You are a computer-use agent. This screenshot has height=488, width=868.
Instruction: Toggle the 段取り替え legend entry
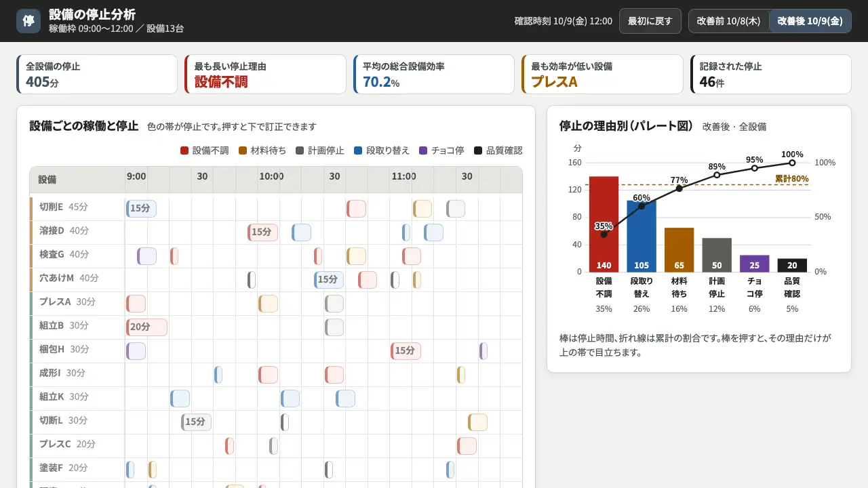tap(382, 150)
